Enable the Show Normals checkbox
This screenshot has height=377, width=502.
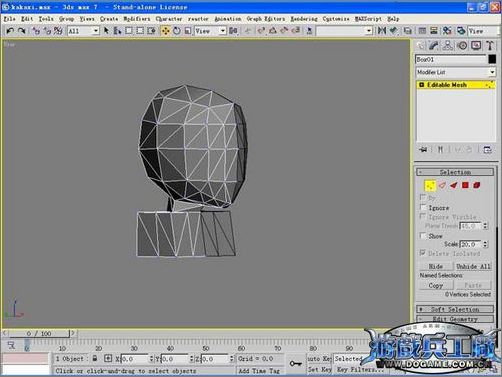coord(423,236)
